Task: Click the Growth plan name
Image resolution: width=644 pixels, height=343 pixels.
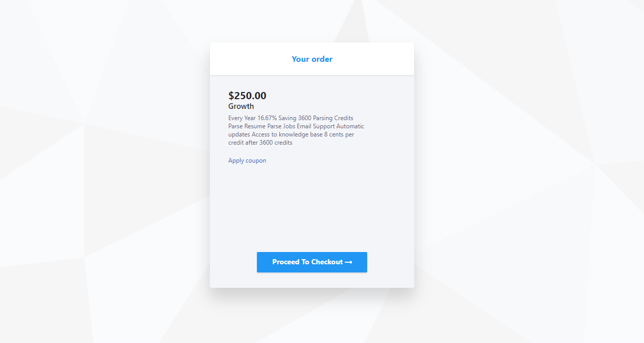Action: [241, 106]
